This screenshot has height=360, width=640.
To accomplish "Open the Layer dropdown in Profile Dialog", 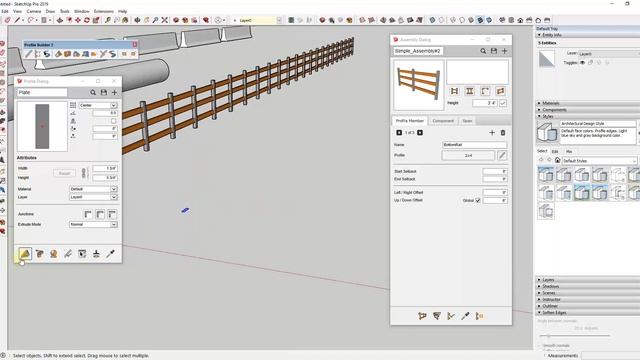I will (x=93, y=197).
